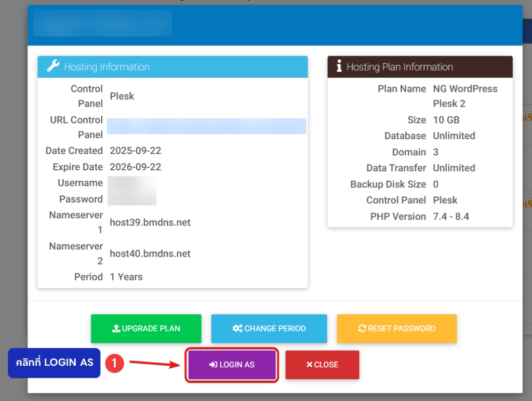Click the wrench icon beside Hosting Information
532x401 pixels.
(53, 66)
